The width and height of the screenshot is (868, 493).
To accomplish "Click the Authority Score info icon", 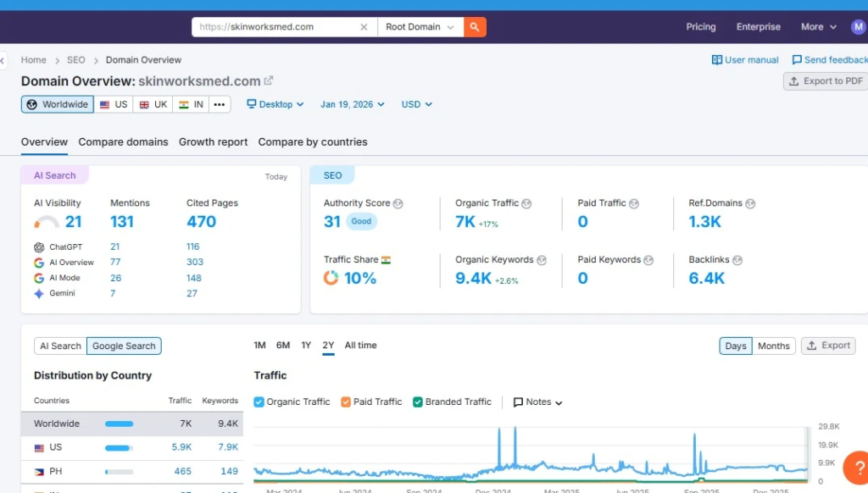I will pyautogui.click(x=398, y=203).
